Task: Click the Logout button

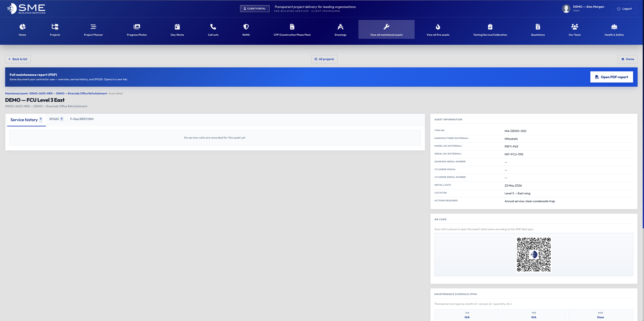Action: click(x=624, y=8)
